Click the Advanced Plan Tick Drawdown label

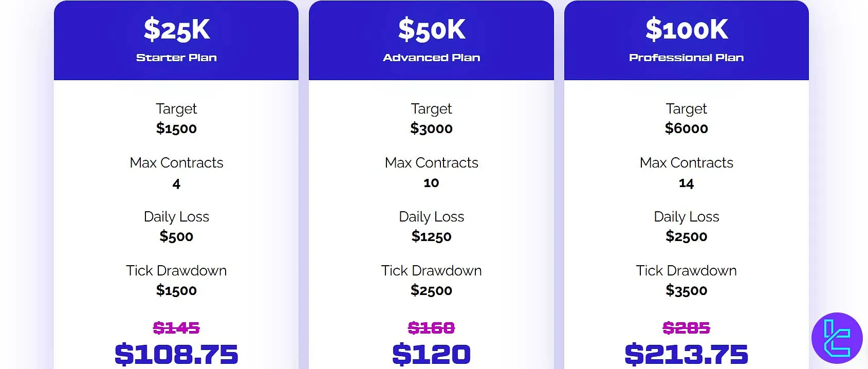tap(431, 270)
